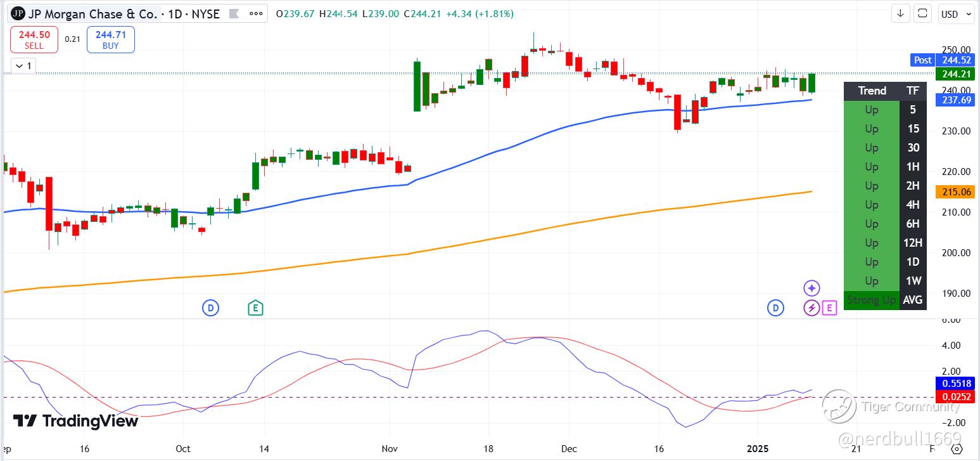Click the 244.71 BUY button
This screenshot has height=461, width=980.
tap(111, 39)
